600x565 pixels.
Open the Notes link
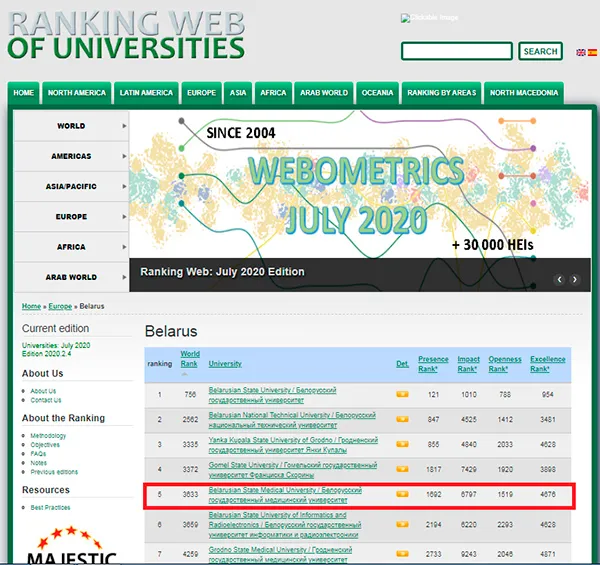tap(39, 463)
